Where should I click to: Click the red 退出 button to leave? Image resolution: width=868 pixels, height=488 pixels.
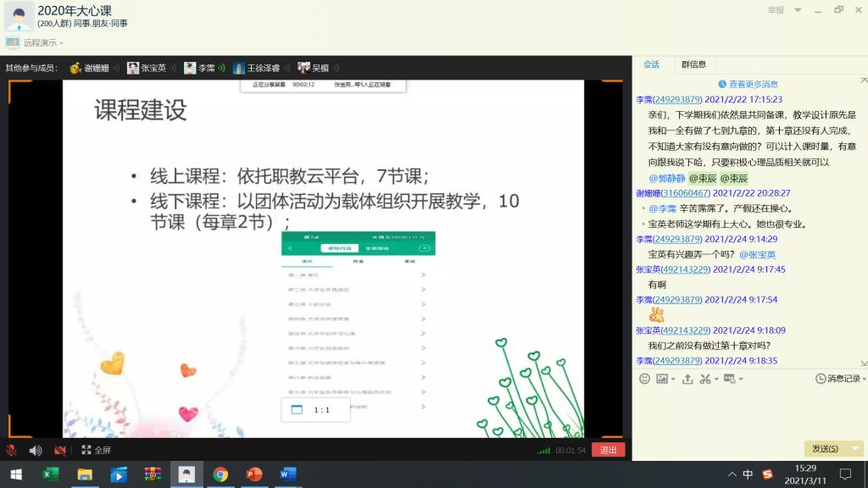click(608, 450)
